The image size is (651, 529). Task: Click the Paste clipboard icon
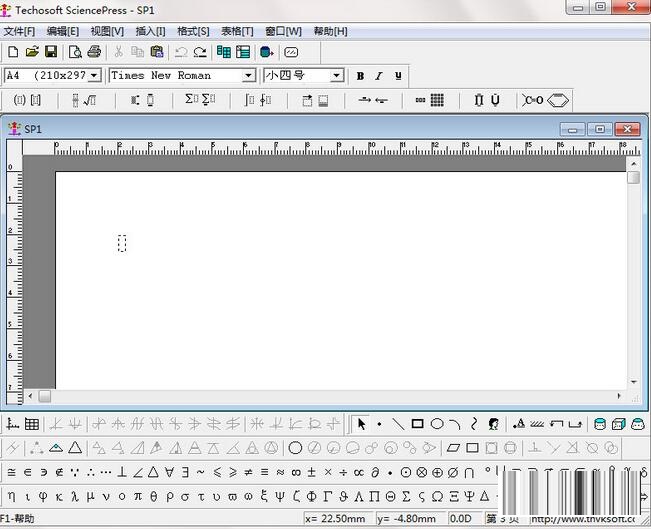click(157, 52)
